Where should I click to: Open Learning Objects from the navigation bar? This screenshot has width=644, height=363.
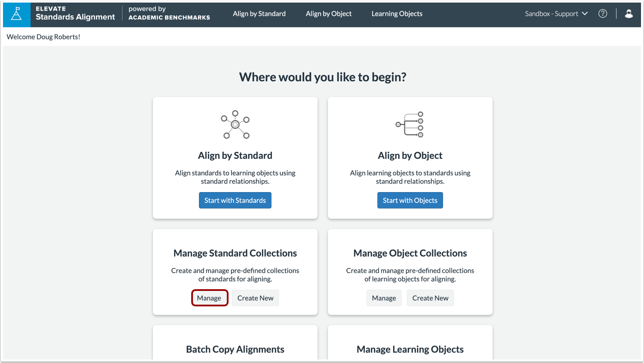tap(397, 13)
